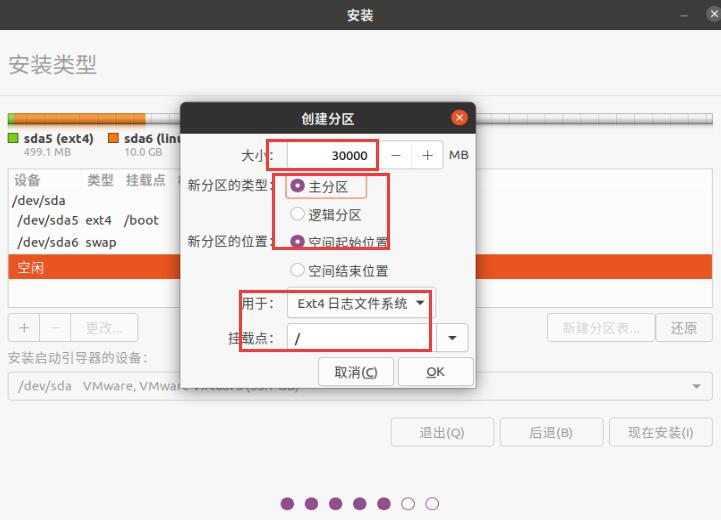This screenshot has height=520, width=721.
Task: Open Ext4 日志文件系统 dropdown
Action: pyautogui.click(x=361, y=303)
